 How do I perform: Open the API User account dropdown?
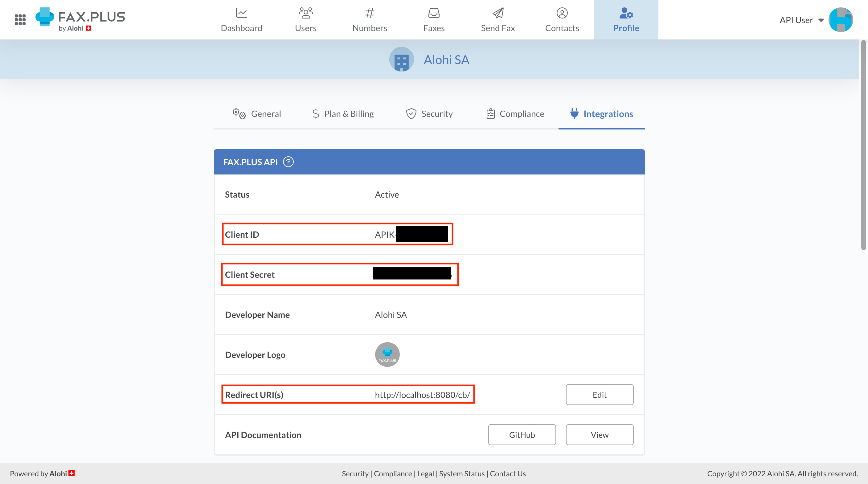[x=802, y=20]
